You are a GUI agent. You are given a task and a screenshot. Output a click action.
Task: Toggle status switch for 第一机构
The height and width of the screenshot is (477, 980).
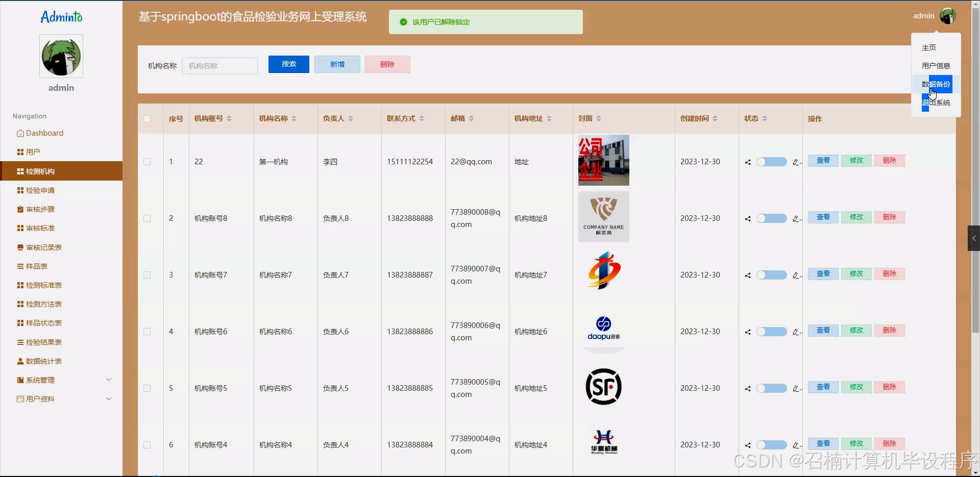point(772,162)
